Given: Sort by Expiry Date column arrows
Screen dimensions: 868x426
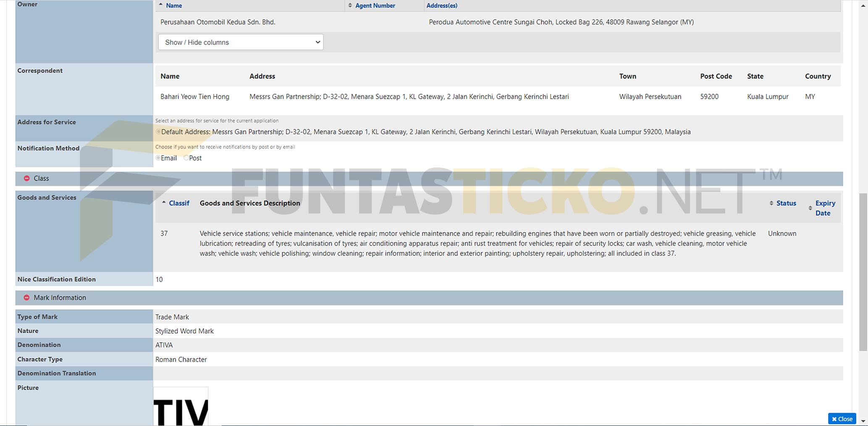Looking at the screenshot, I should [810, 208].
